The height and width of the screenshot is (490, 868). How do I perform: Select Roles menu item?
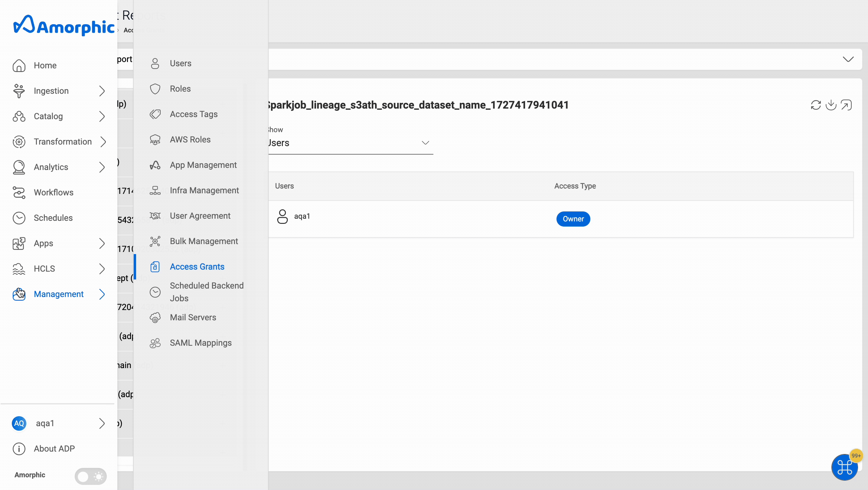[x=180, y=89]
